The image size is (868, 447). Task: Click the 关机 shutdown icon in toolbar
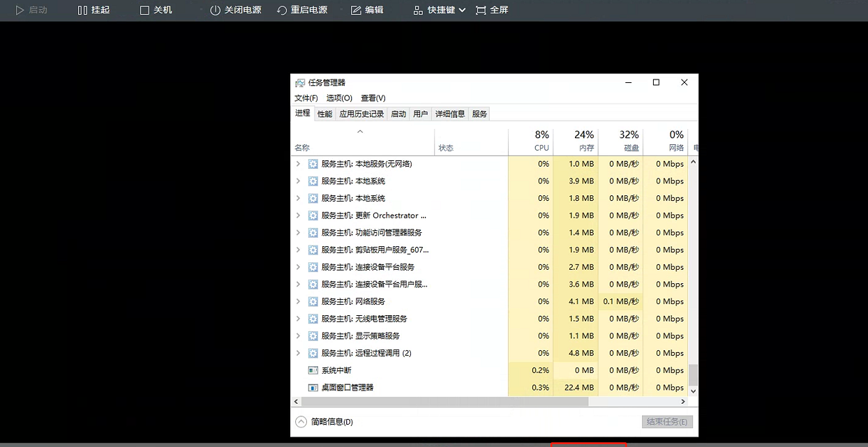pyautogui.click(x=144, y=10)
